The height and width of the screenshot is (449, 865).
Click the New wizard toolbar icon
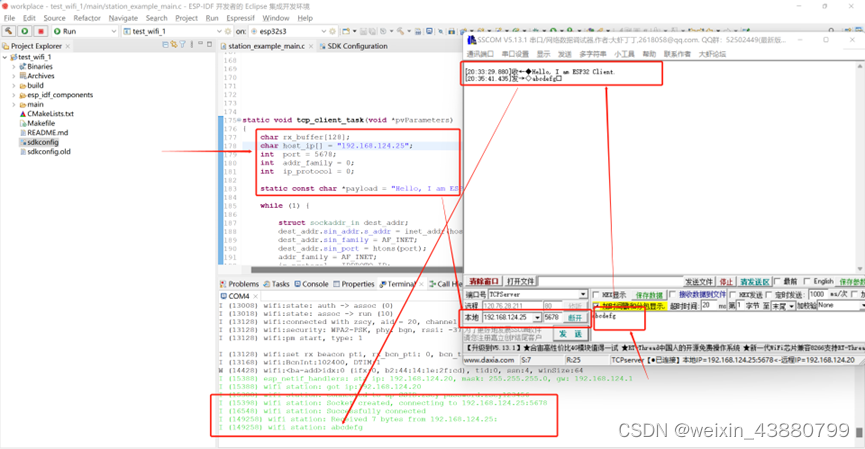345,31
